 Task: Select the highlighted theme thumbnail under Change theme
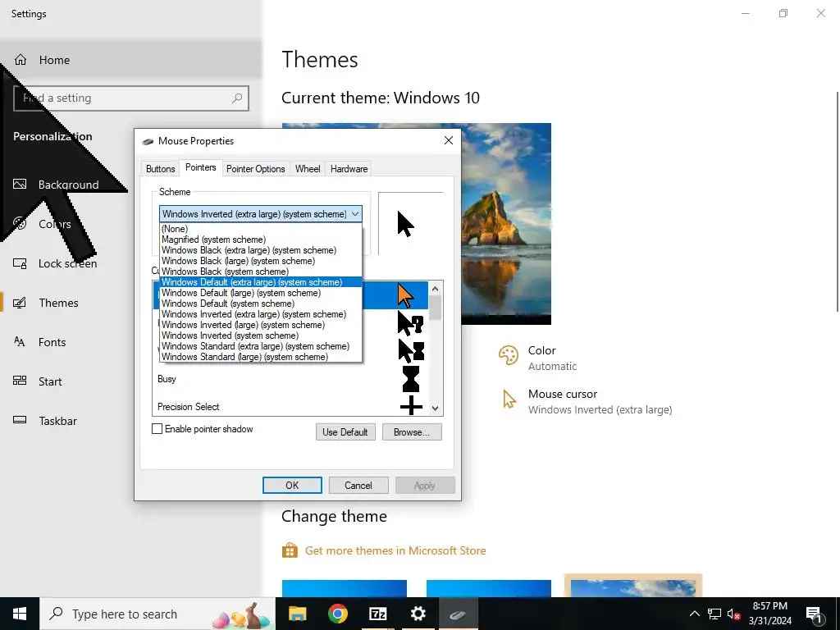632,586
